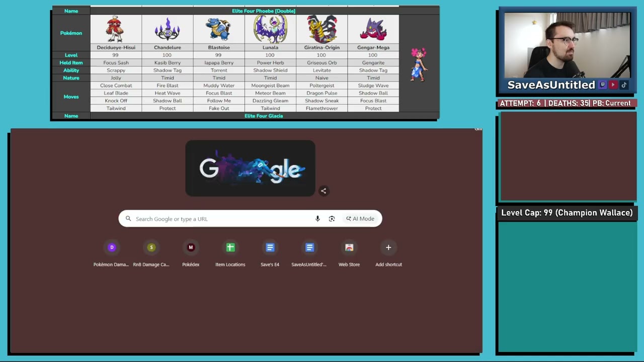Click the TikTok icon on webcam overlay
The image size is (644, 362).
(x=624, y=85)
